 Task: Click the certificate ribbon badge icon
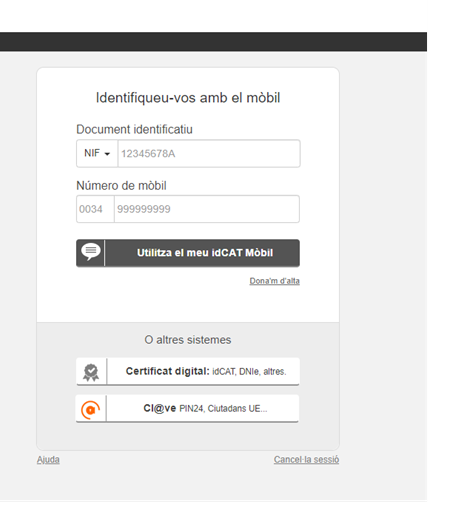click(x=91, y=372)
